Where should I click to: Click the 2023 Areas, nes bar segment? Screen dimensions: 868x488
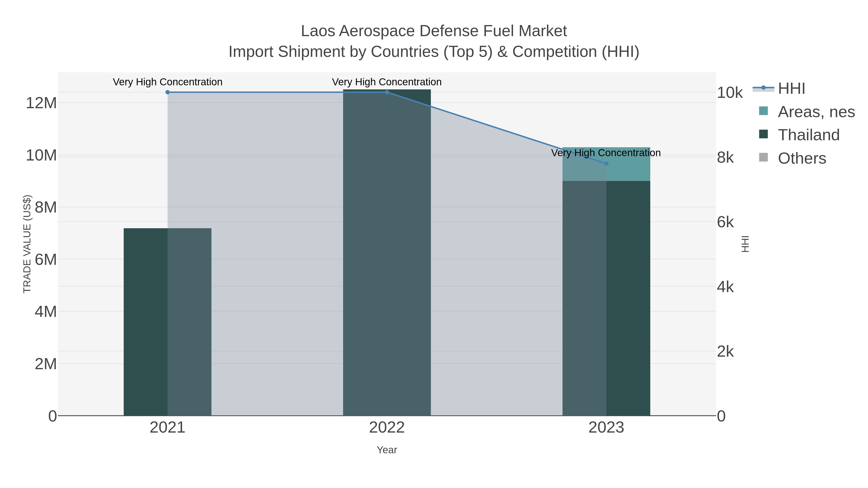click(x=606, y=164)
